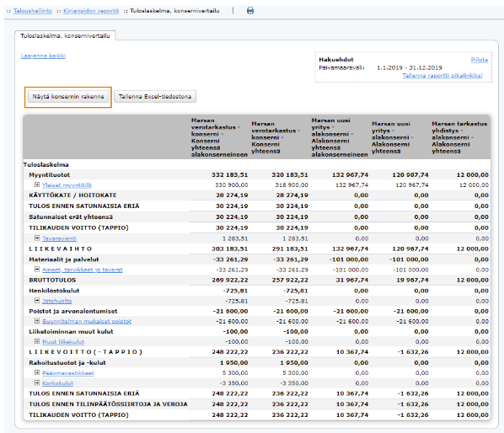504x433 pixels.
Task: Select the Tuloslaskelma, konsernivertailu tab
Action: point(65,35)
